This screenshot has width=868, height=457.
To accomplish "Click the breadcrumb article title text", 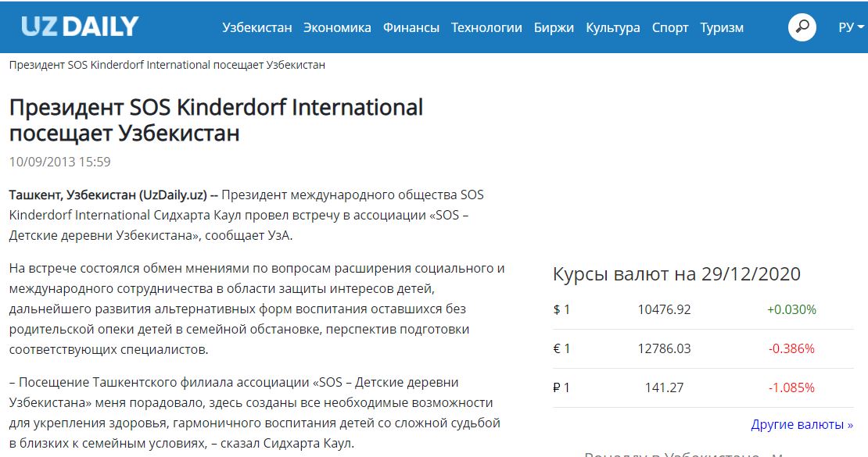I will [167, 66].
